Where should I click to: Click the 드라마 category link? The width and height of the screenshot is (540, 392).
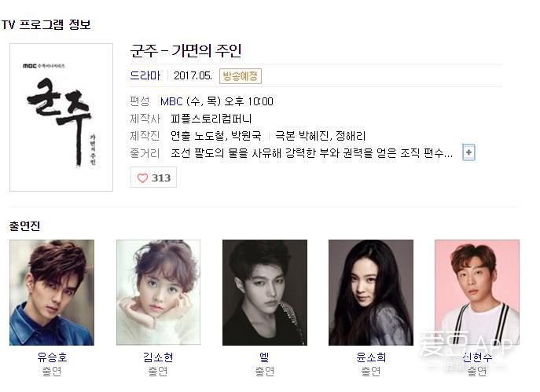pos(145,75)
